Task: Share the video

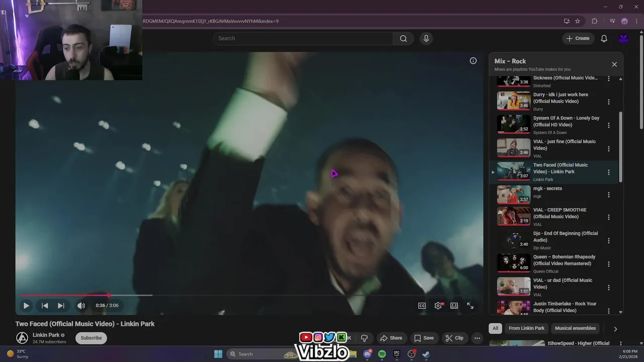Action: tap(391, 338)
